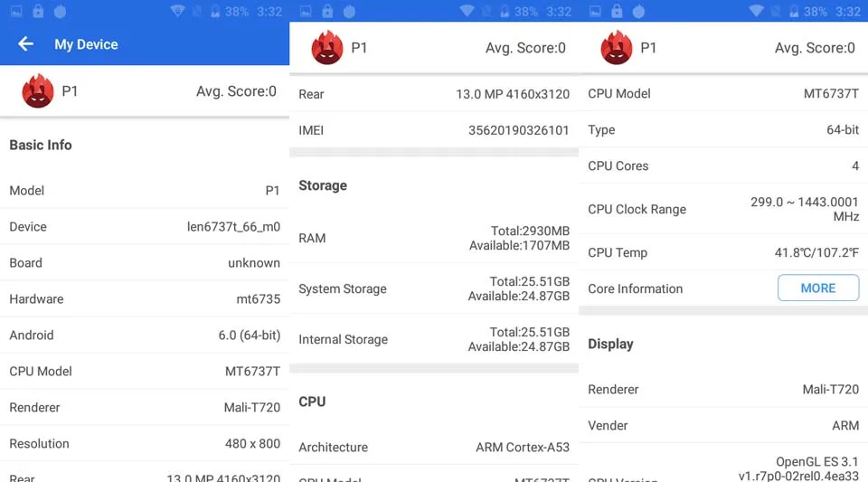
Task: Select Android value 6.0 (64-bit)
Action: click(x=250, y=336)
